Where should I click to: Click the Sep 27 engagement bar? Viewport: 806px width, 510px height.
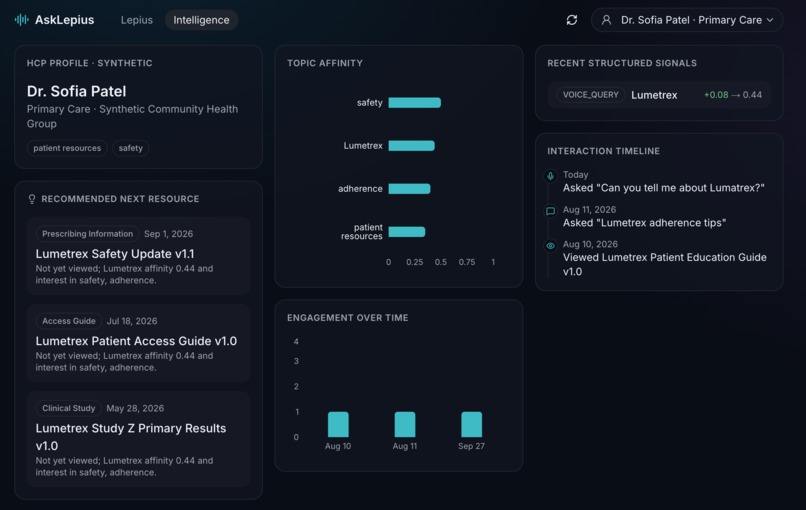472,425
